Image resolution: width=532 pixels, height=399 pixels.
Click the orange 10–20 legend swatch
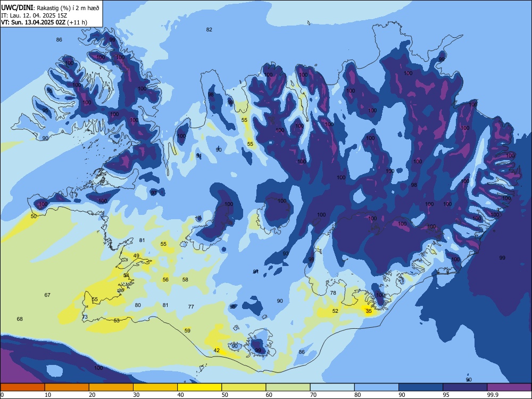coord(67,387)
